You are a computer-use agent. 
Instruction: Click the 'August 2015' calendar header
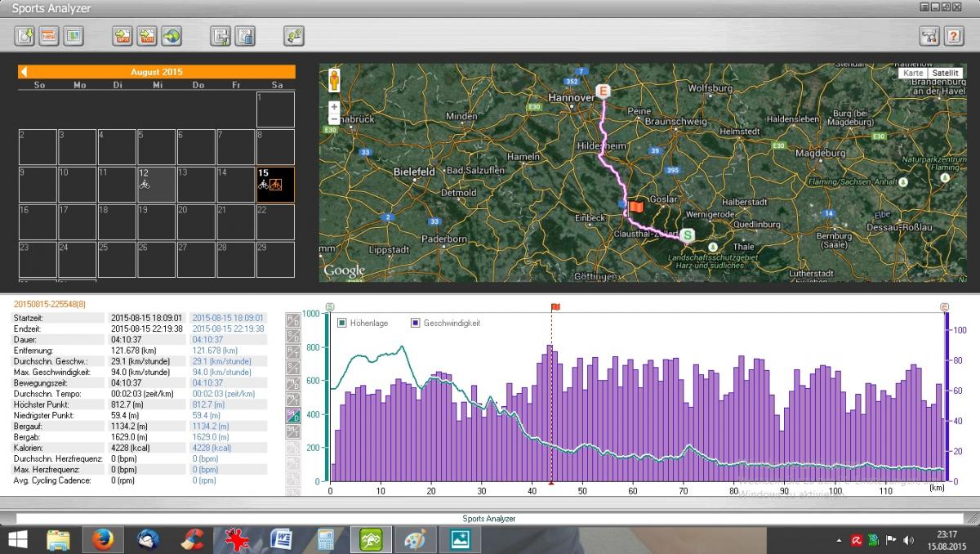(x=157, y=72)
